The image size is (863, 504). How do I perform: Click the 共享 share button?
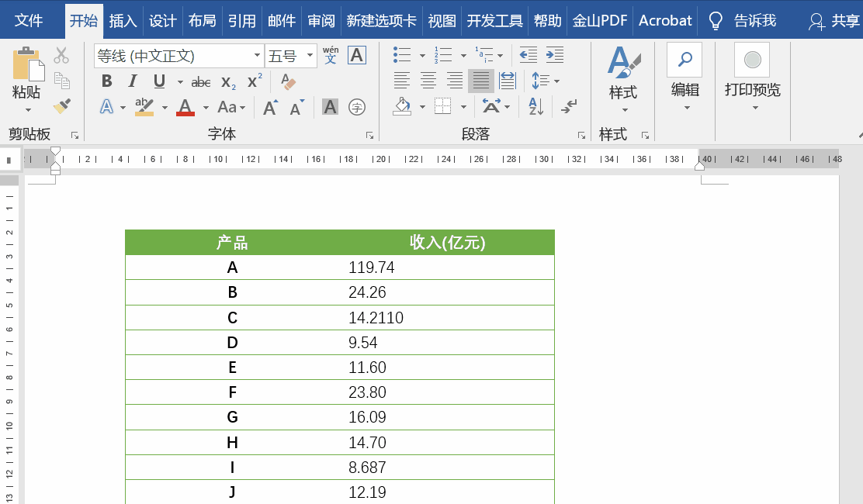[x=835, y=20]
